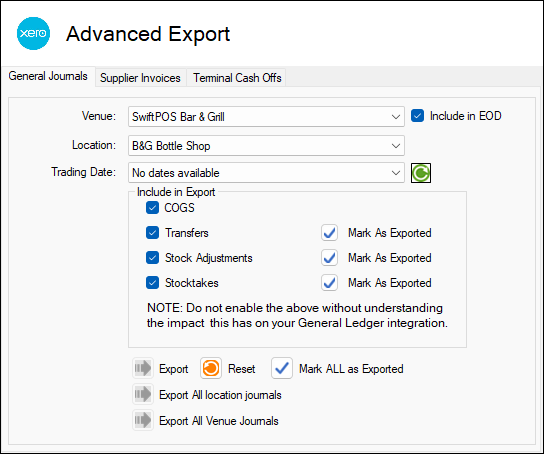Click the Location label
This screenshot has width=544, height=454.
(x=94, y=145)
